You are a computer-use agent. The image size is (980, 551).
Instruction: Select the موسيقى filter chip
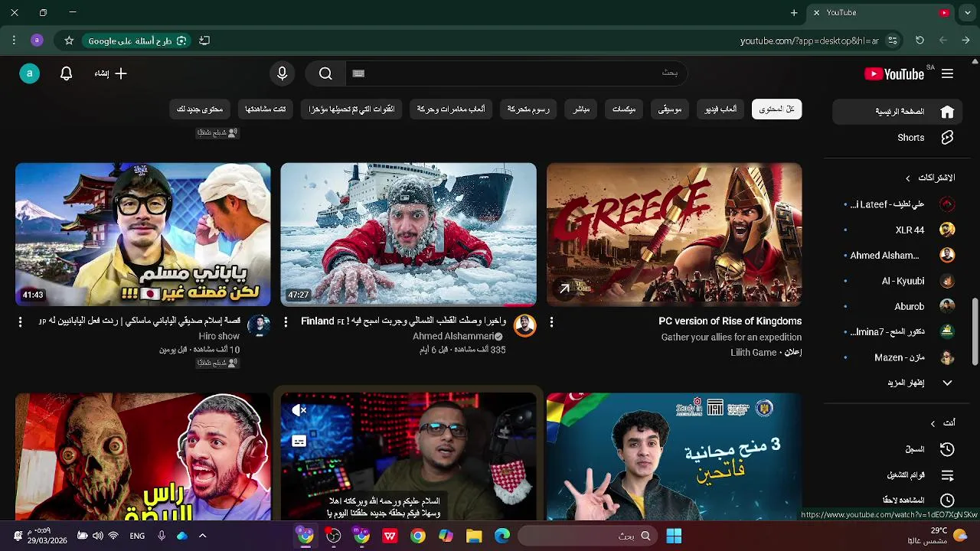670,109
